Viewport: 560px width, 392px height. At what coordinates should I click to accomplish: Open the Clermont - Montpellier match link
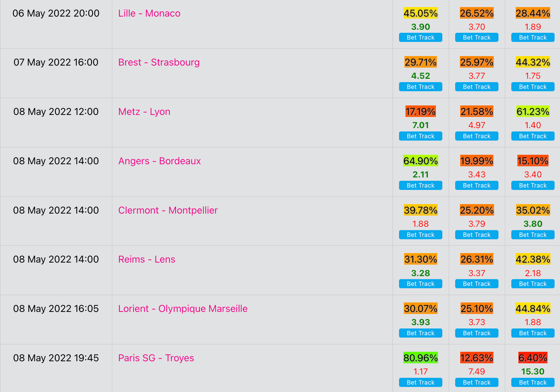pyautogui.click(x=168, y=210)
